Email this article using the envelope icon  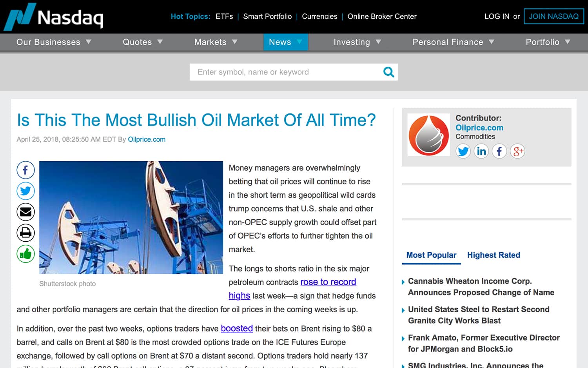(25, 212)
